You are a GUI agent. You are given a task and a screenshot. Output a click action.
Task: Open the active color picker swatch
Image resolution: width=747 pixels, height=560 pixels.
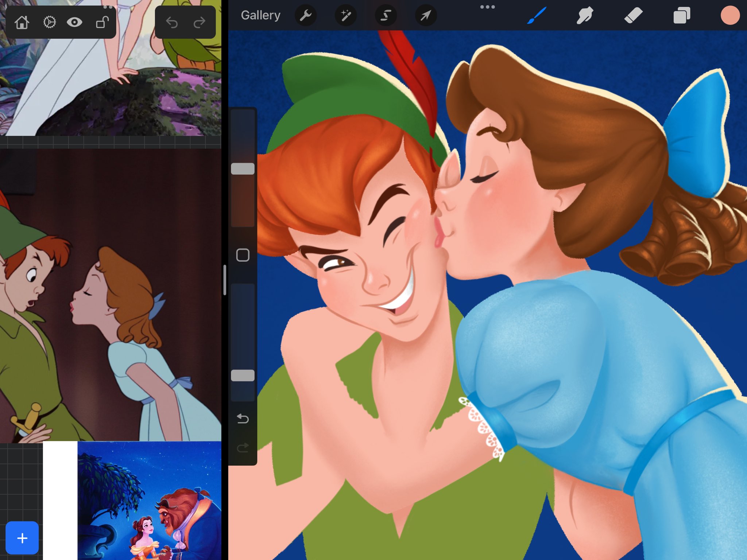[x=730, y=15]
